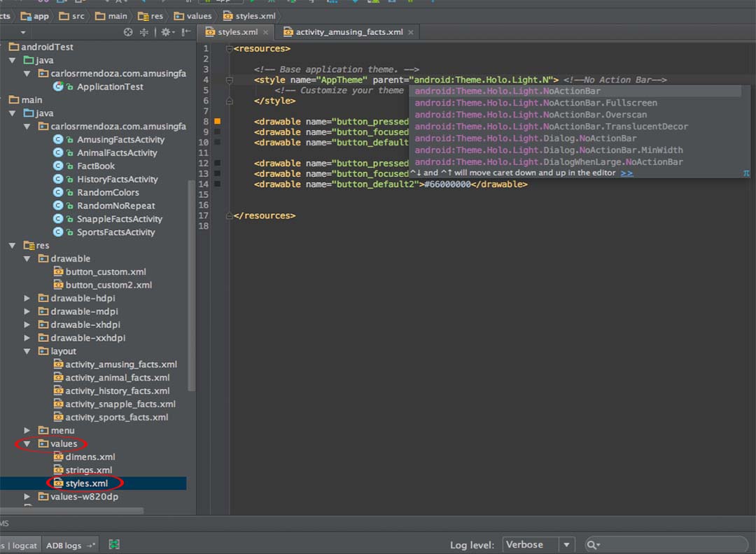This screenshot has height=554, width=756.
Task: Open the project panel gear settings
Action: (166, 32)
